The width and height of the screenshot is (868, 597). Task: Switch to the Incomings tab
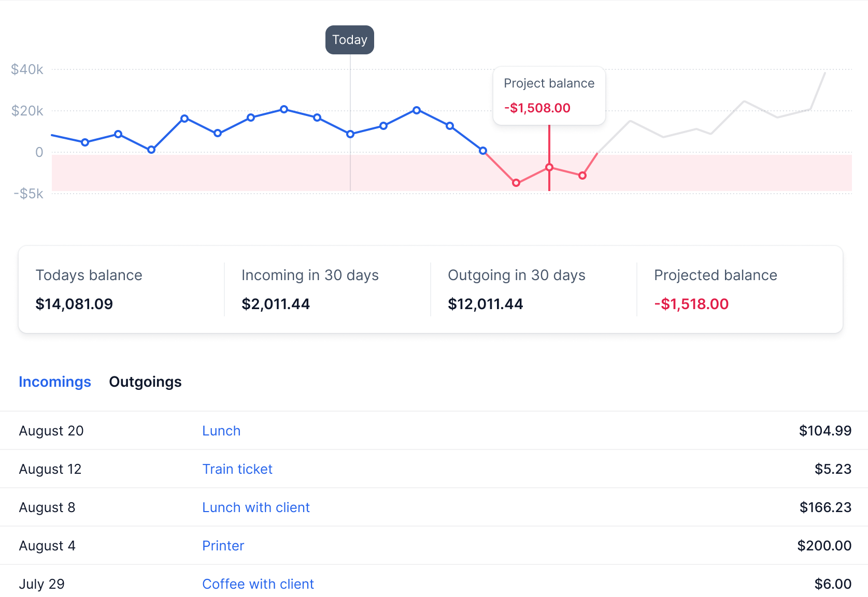click(55, 382)
